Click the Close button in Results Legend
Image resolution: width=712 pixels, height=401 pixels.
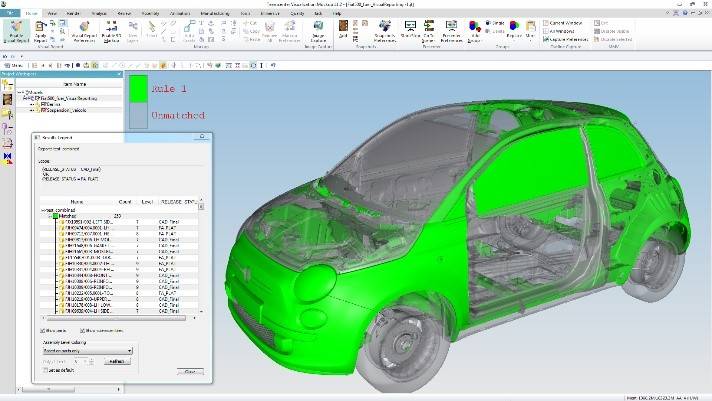[x=190, y=372]
